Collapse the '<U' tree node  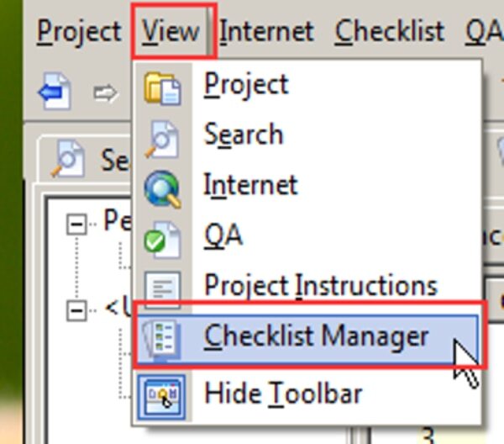[77, 311]
